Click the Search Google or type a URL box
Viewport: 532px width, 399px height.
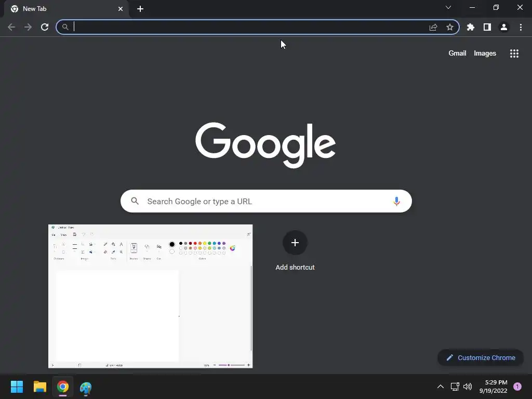point(266,201)
